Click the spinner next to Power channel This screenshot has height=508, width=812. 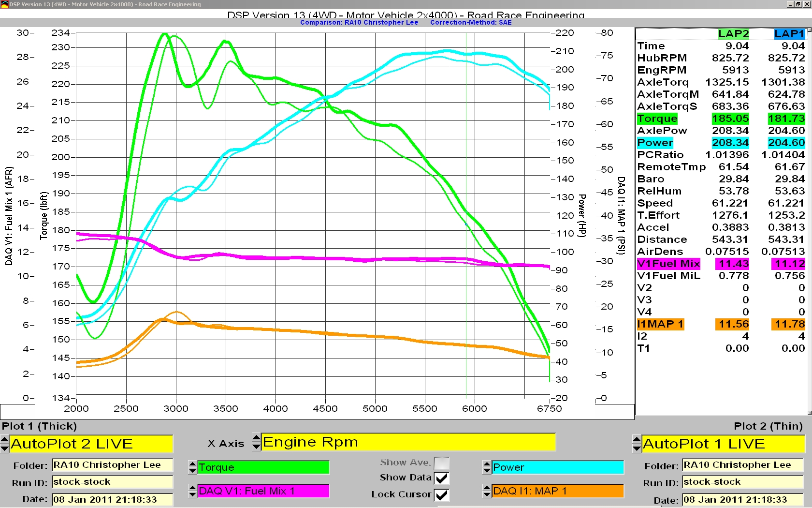[x=487, y=467]
